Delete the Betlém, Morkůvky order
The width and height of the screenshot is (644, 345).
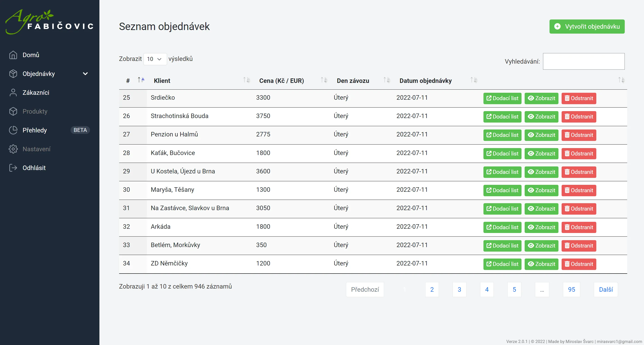(578, 246)
